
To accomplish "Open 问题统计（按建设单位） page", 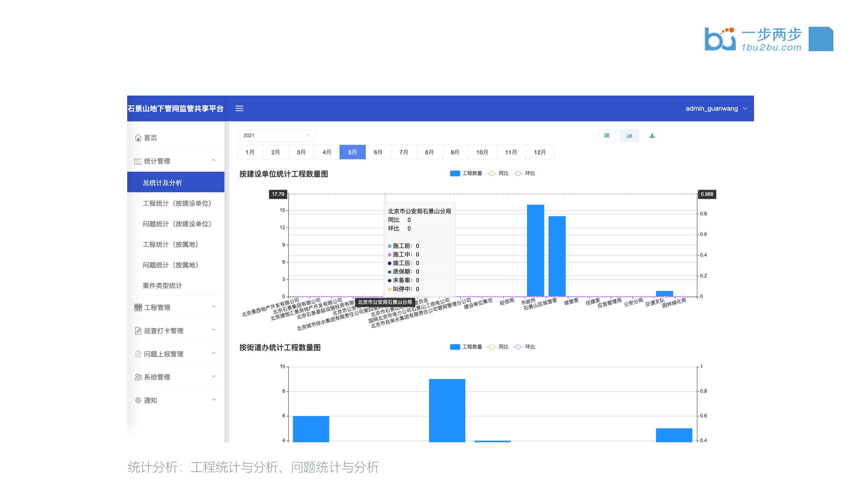I will pyautogui.click(x=176, y=224).
